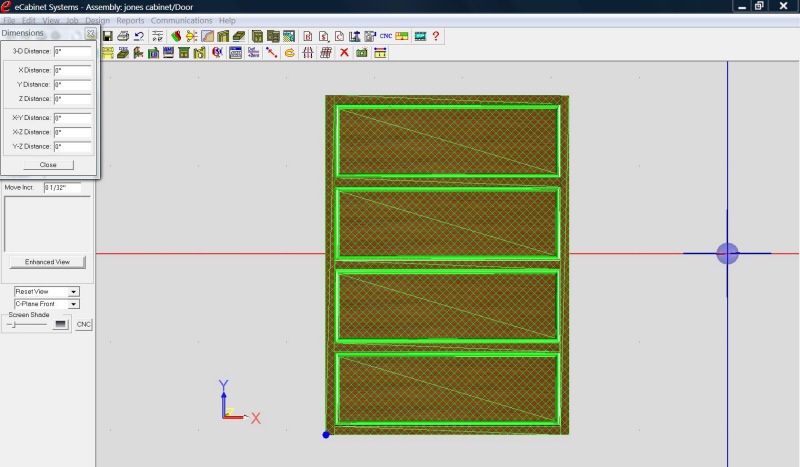Open the File menu
This screenshot has width=800, height=467.
pyautogui.click(x=9, y=20)
